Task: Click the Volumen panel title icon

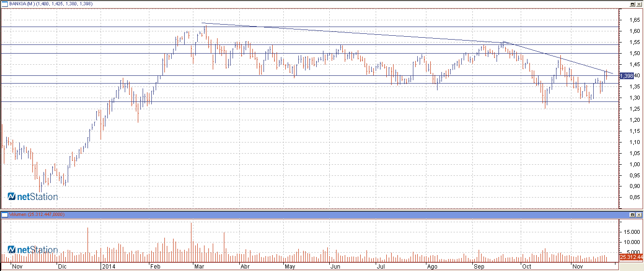Action: pyautogui.click(x=4, y=214)
